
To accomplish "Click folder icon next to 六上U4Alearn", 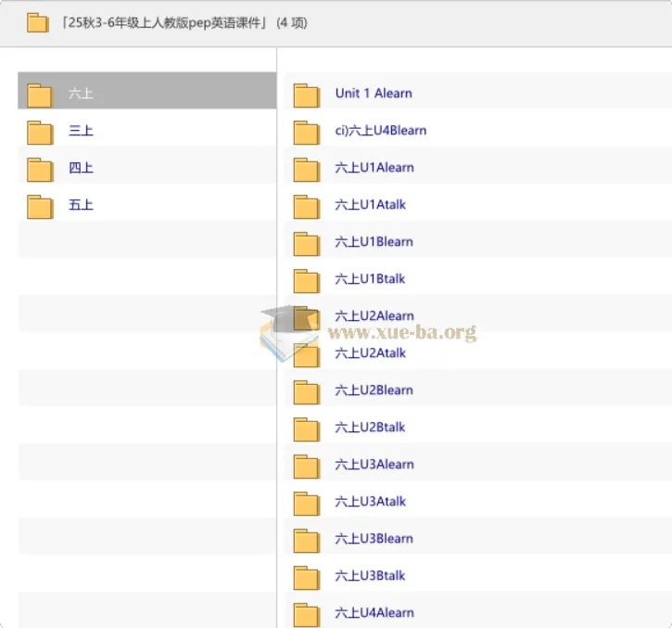I will [x=307, y=615].
